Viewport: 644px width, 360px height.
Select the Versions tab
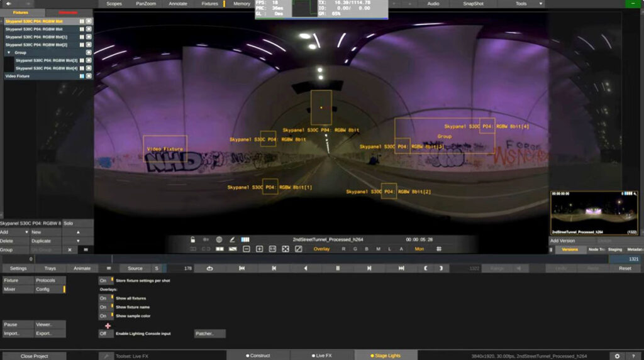(x=570, y=249)
